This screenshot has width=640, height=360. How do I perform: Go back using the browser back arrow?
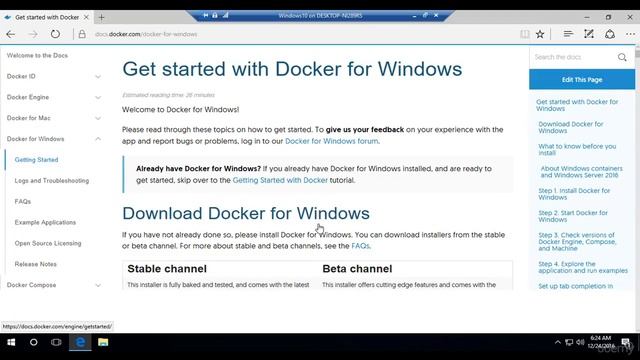pos(11,34)
